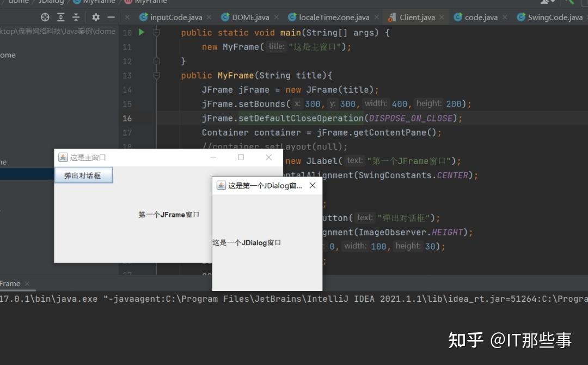
Task: Click the string "这是主窗口" on line 11
Action: point(315,47)
